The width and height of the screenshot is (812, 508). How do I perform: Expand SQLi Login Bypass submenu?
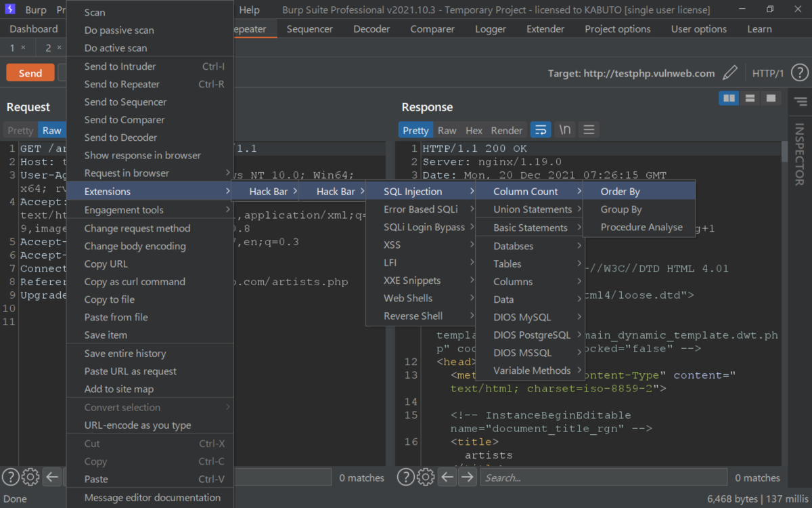[421, 227]
